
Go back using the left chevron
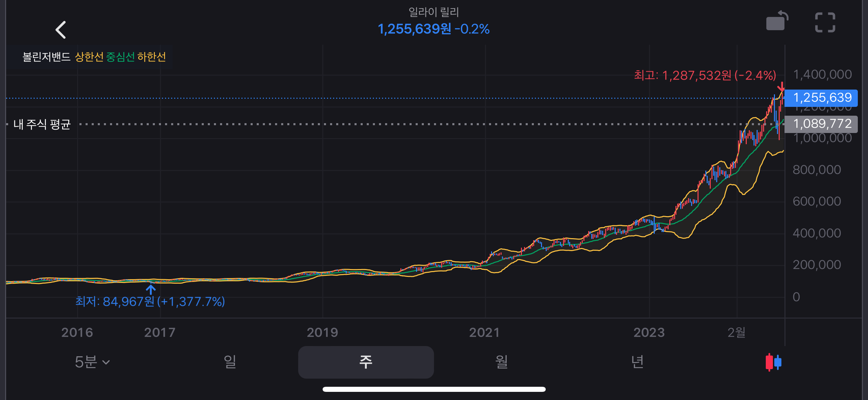(x=61, y=30)
